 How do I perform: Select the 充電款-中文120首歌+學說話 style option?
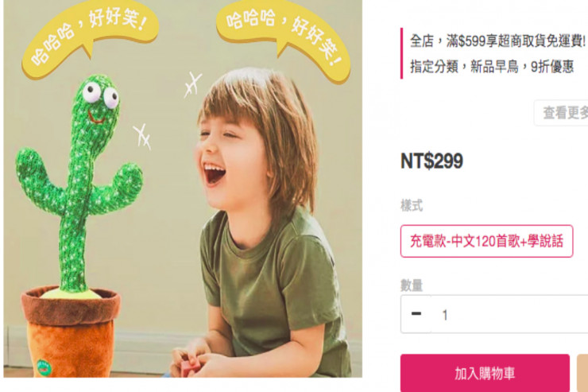(x=486, y=241)
